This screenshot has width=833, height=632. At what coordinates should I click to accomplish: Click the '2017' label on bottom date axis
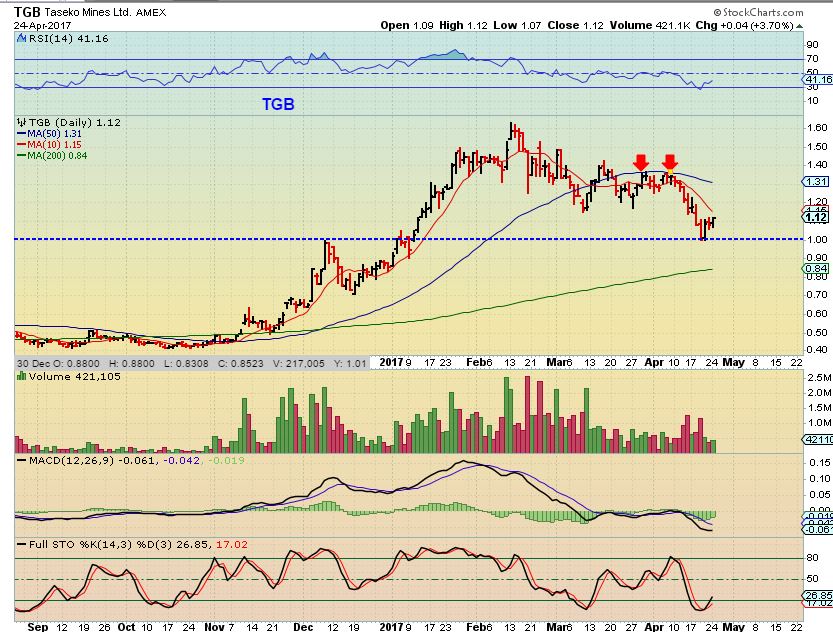(x=392, y=627)
